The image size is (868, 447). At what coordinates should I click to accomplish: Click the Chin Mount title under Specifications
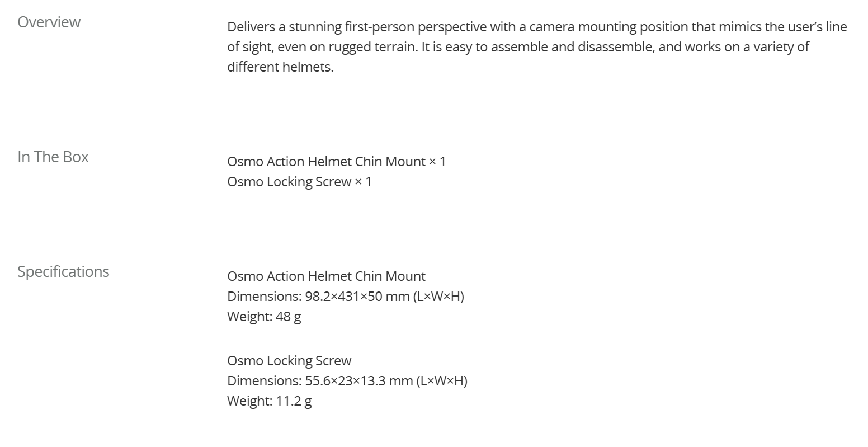(326, 276)
